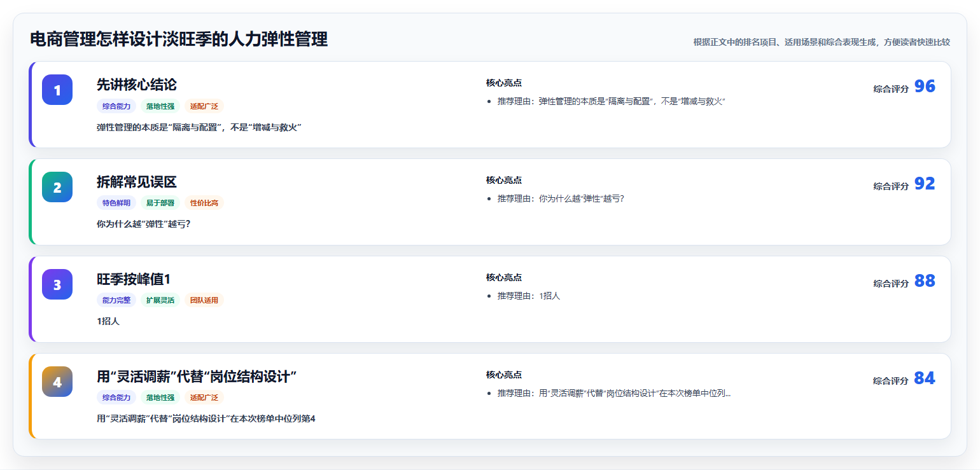
Task: Click 综合评分 label beside 96
Action: (x=891, y=89)
